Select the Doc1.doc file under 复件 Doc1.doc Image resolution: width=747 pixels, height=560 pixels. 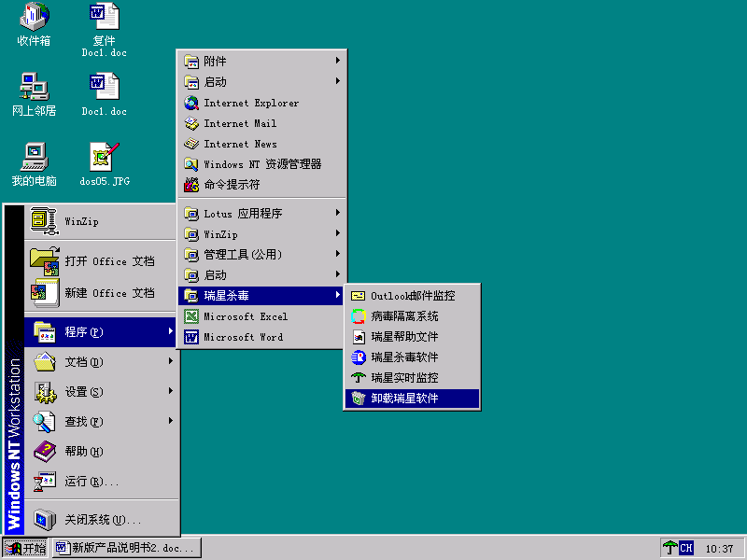(x=105, y=94)
